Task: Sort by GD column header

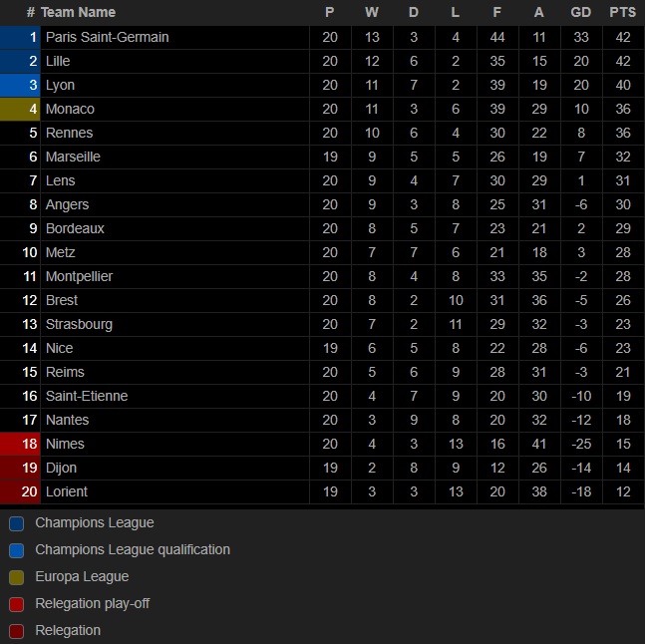Action: (581, 12)
